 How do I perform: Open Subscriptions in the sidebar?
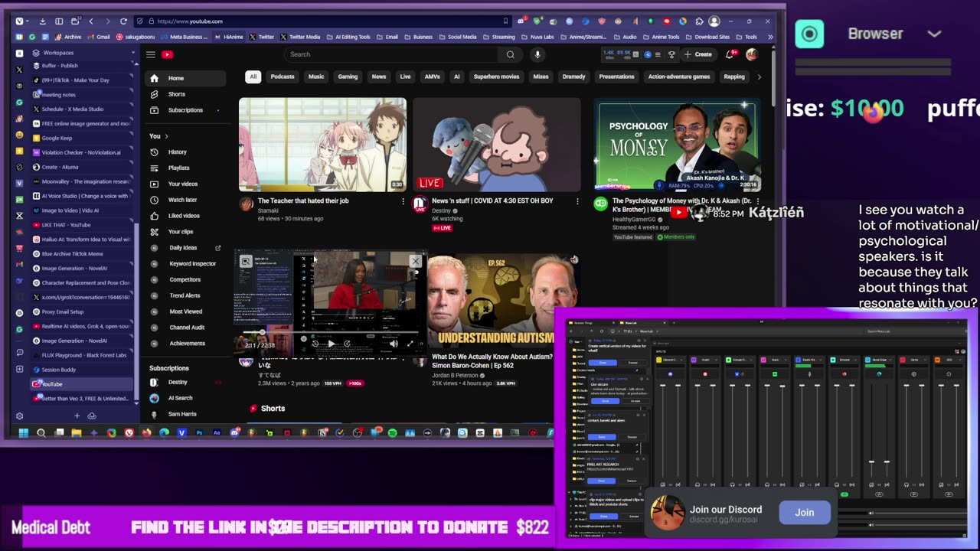click(185, 110)
